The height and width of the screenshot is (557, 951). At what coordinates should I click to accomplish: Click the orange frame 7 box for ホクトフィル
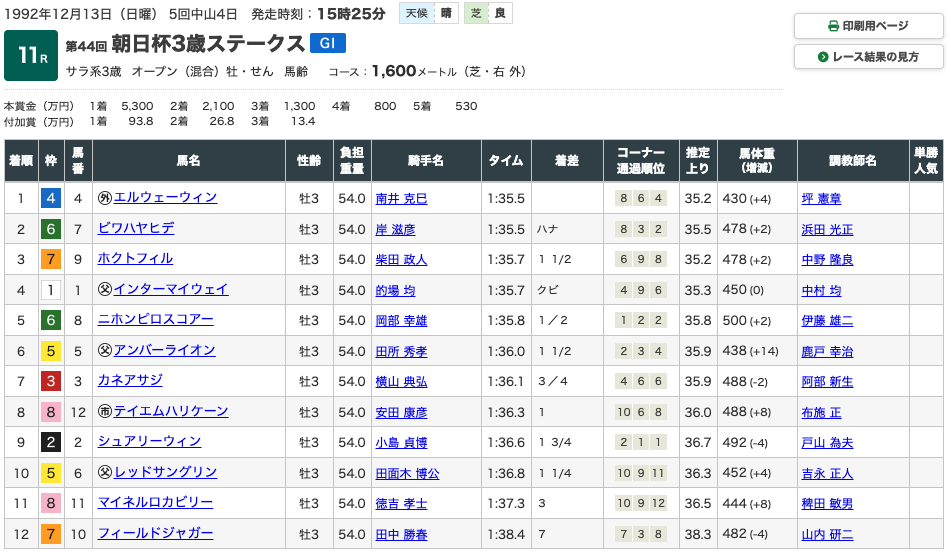(50, 260)
